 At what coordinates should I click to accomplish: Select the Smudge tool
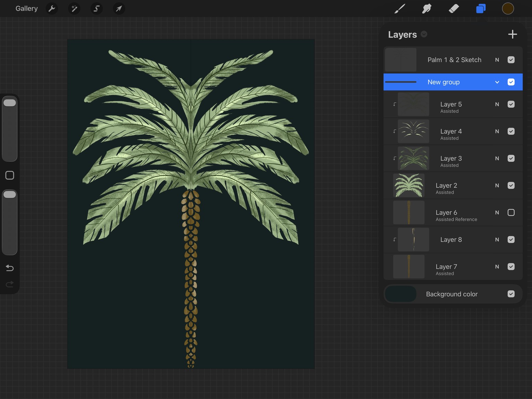(427, 8)
